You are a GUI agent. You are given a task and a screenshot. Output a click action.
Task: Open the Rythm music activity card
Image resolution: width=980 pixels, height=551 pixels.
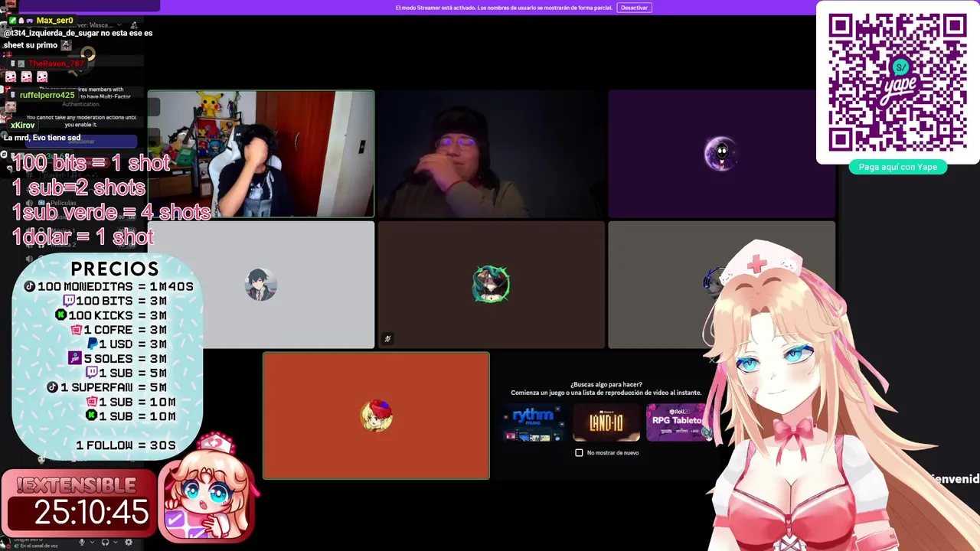(x=534, y=422)
